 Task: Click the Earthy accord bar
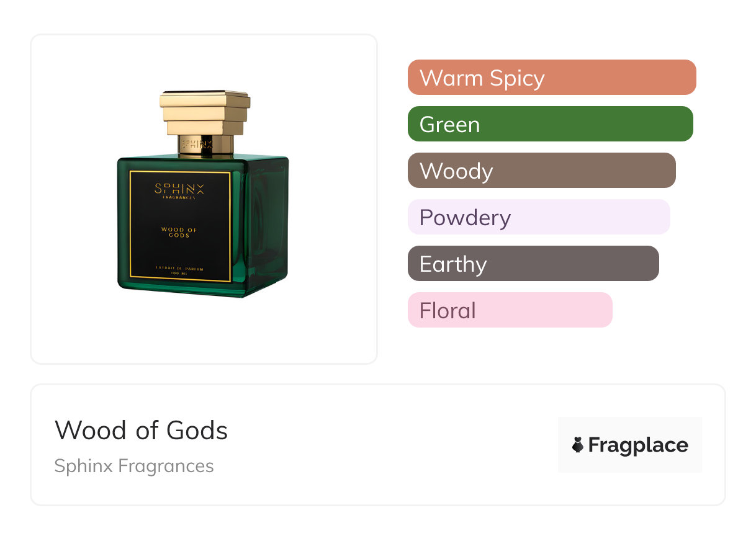tap(533, 264)
